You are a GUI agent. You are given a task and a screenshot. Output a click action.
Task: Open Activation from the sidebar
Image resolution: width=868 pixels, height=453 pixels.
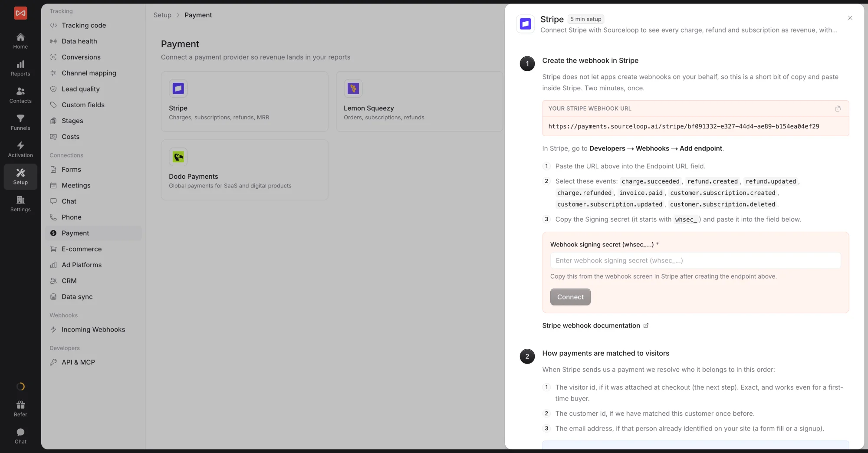tap(20, 150)
